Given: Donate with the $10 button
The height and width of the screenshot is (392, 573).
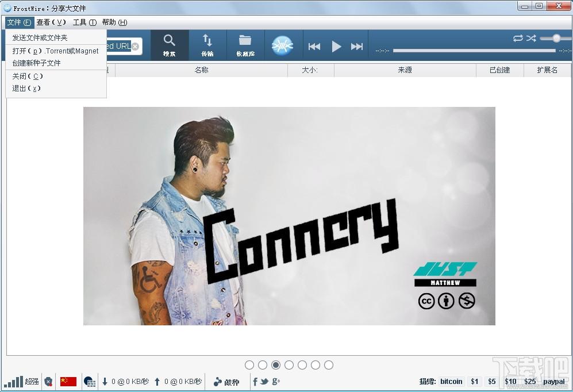Looking at the screenshot, I should tap(510, 382).
